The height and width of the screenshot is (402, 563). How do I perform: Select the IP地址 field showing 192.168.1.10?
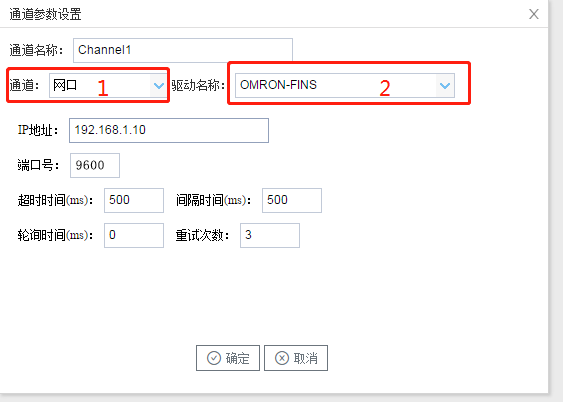[x=169, y=130]
